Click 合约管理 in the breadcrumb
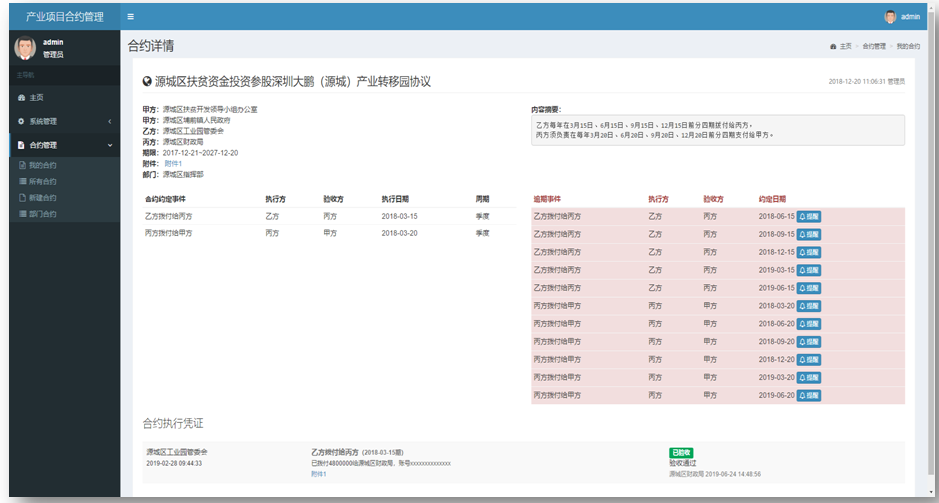Image resolution: width=939 pixels, height=503 pixels. tap(874, 47)
